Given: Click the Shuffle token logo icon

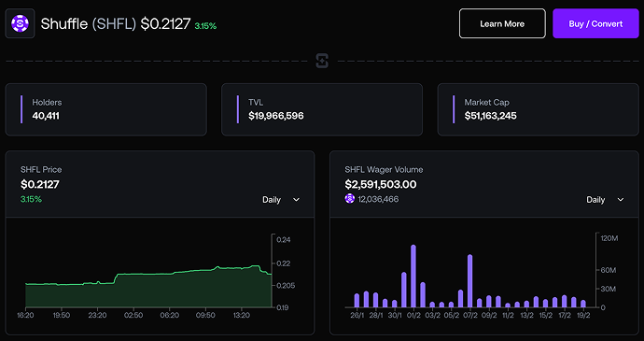Looking at the screenshot, I should 20,23.
